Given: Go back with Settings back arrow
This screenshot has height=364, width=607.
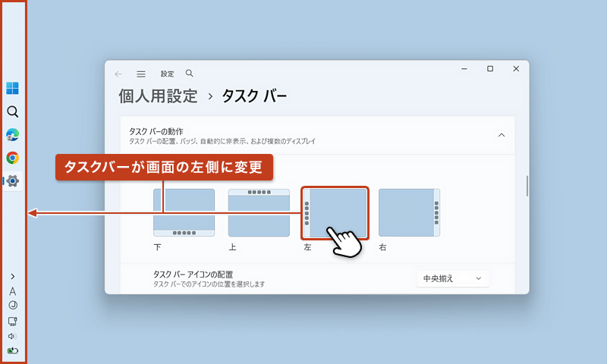Looking at the screenshot, I should 118,74.
